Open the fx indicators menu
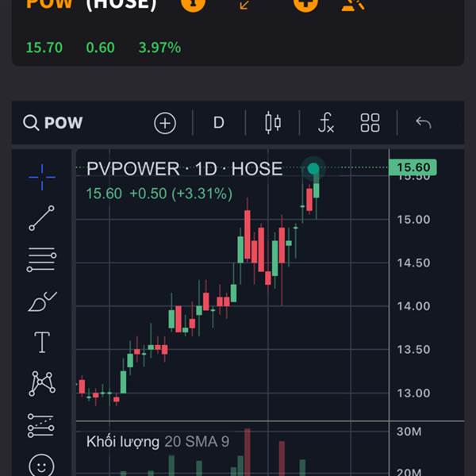 (326, 123)
